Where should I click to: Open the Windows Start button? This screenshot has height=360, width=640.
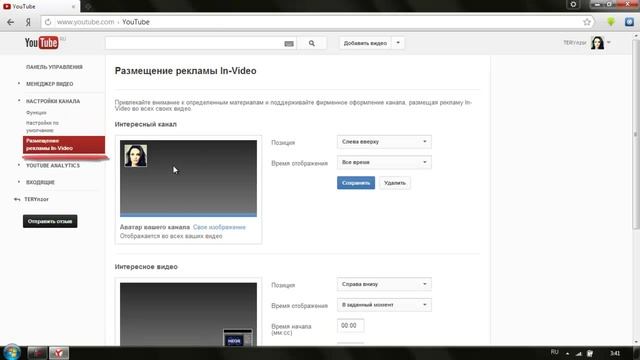point(11,353)
